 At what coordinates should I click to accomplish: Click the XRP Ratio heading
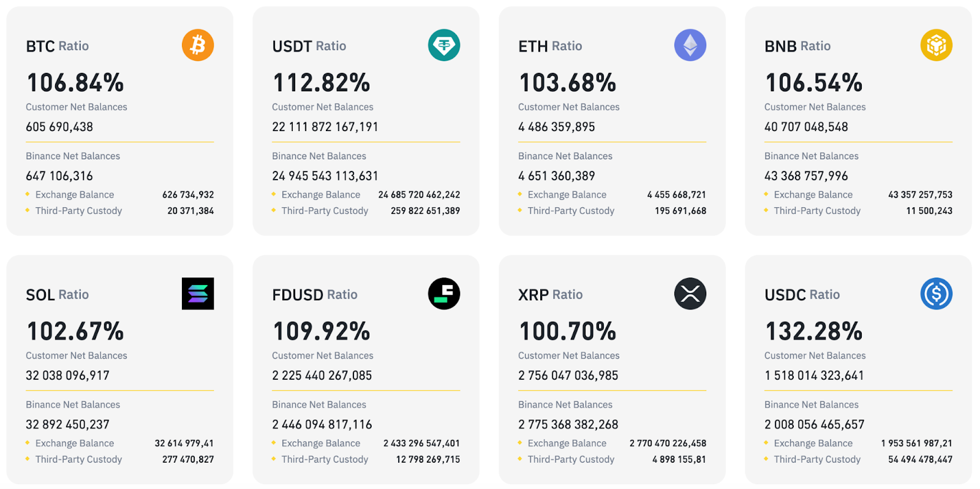pyautogui.click(x=551, y=295)
